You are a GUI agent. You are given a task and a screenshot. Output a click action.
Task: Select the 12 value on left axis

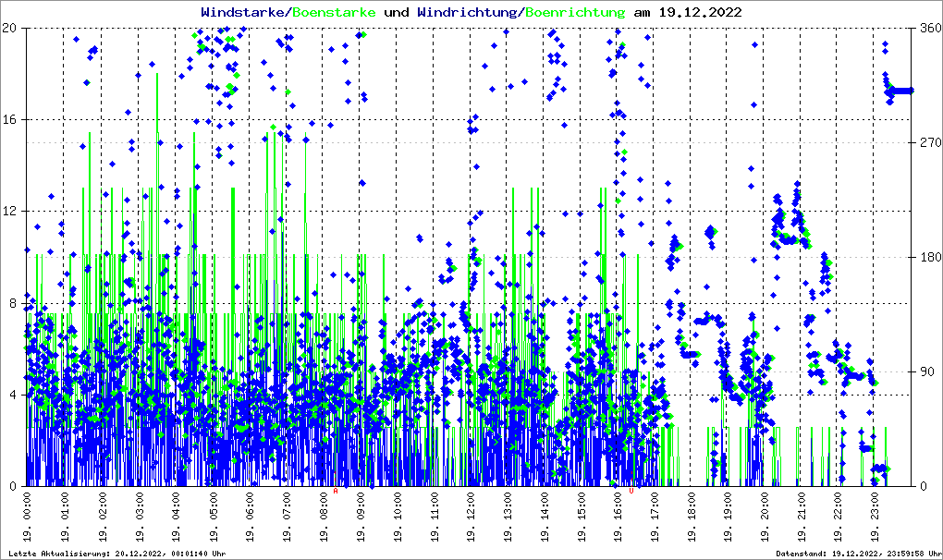tap(12, 212)
